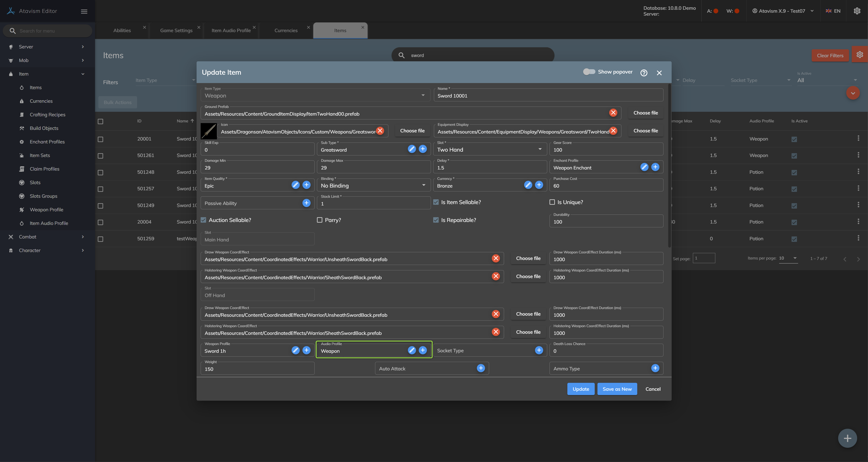868x462 pixels.
Task: Expand the Slot dropdown showing Two Hand
Action: pos(489,150)
